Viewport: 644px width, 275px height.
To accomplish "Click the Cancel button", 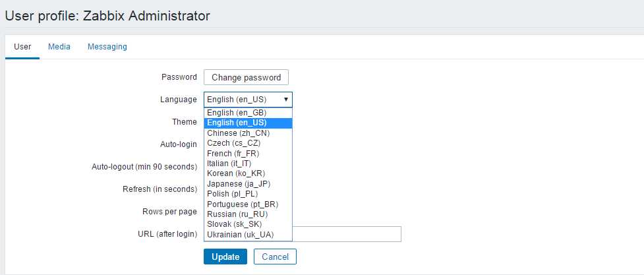I will pyautogui.click(x=275, y=257).
